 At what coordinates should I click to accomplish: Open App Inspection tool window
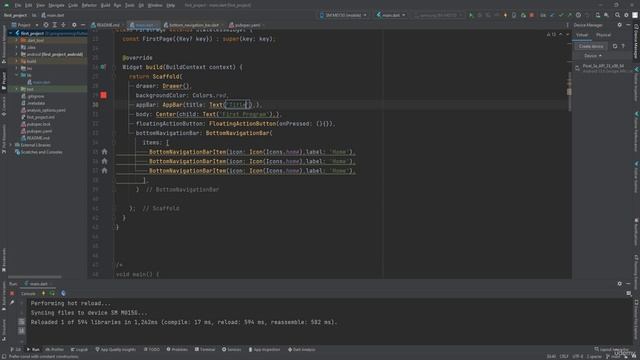(264, 349)
